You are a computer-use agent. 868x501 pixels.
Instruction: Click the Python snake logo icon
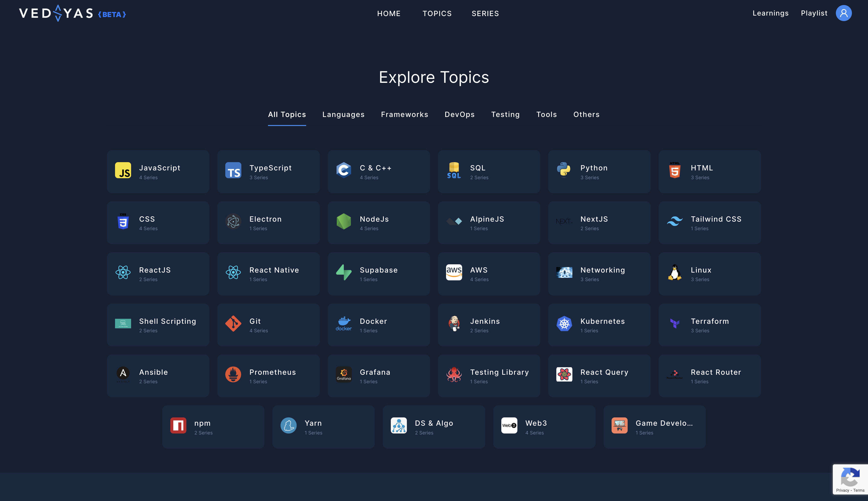pos(564,170)
